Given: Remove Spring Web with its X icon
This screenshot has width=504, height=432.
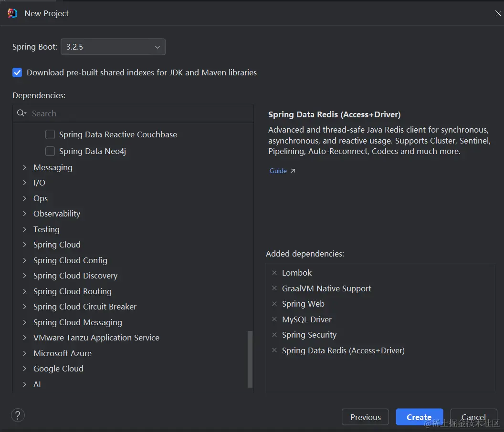Looking at the screenshot, I should coord(274,304).
